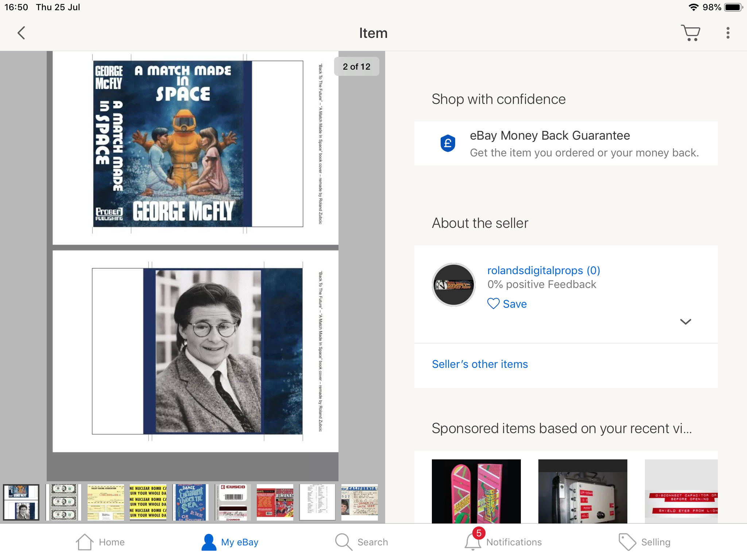The width and height of the screenshot is (747, 560).
Task: Tap the Money Back Guarantee shield icon
Action: point(448,143)
